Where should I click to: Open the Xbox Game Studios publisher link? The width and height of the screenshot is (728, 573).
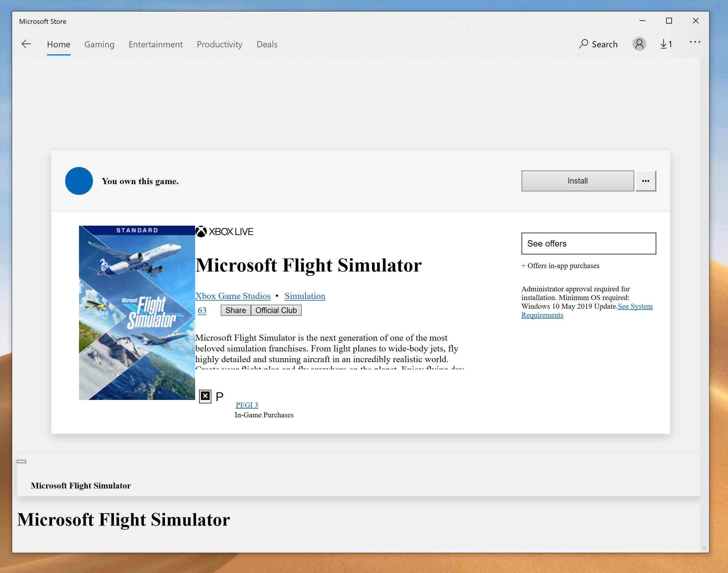click(x=233, y=296)
